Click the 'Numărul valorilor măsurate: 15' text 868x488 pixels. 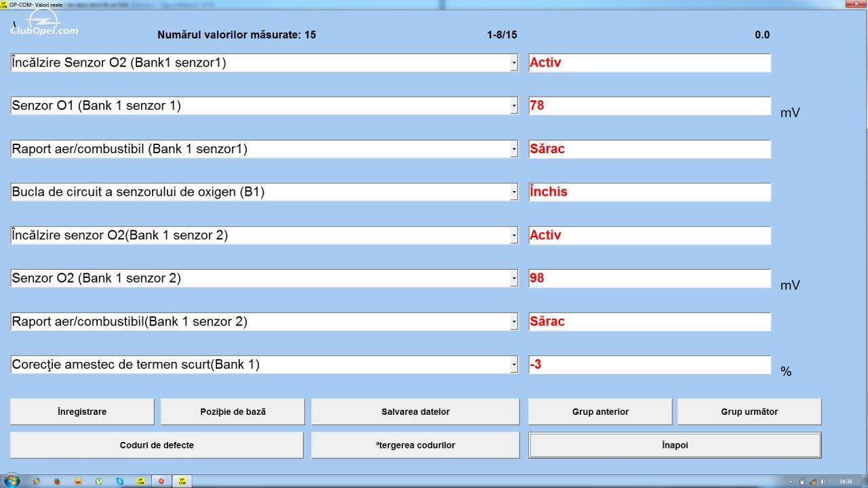click(x=237, y=35)
